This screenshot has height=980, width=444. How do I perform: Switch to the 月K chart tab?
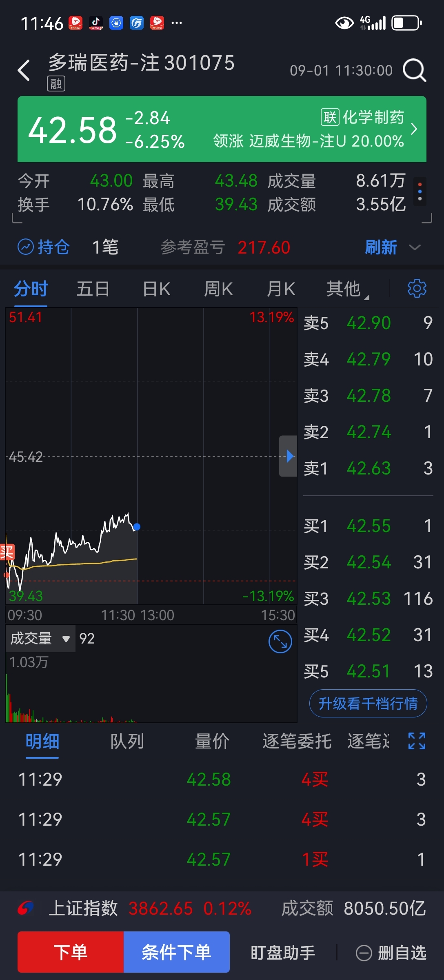281,289
